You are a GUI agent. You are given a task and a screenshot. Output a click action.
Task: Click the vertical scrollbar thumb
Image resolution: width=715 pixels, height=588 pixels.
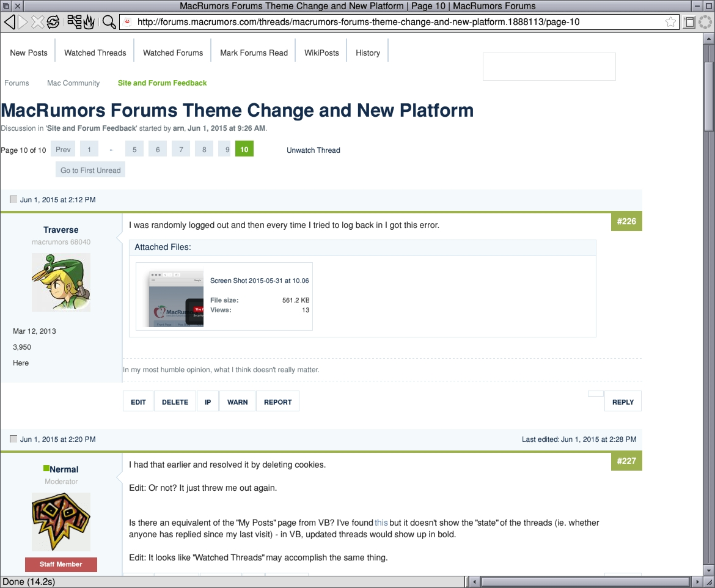pos(708,96)
